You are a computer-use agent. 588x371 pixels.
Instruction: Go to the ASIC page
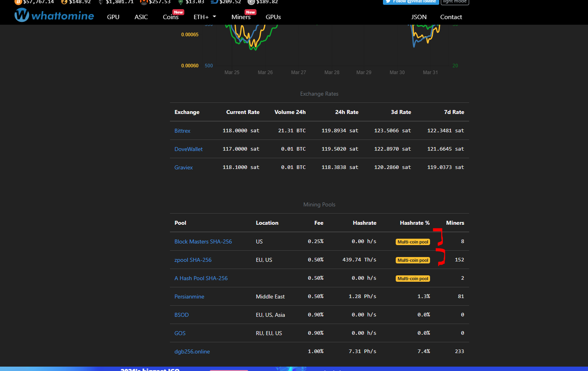(x=141, y=17)
